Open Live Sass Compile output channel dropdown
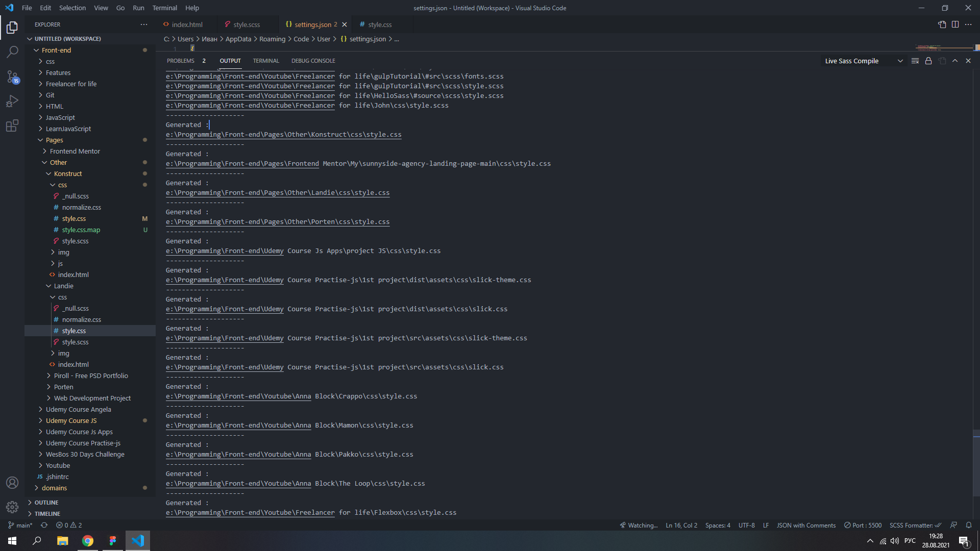Viewport: 980px width, 551px height. point(863,61)
